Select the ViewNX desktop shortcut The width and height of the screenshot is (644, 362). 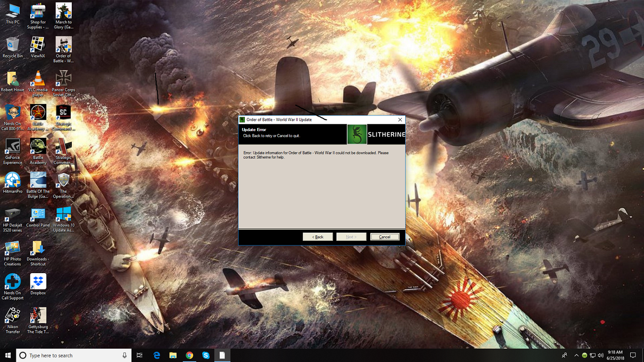[x=38, y=47]
